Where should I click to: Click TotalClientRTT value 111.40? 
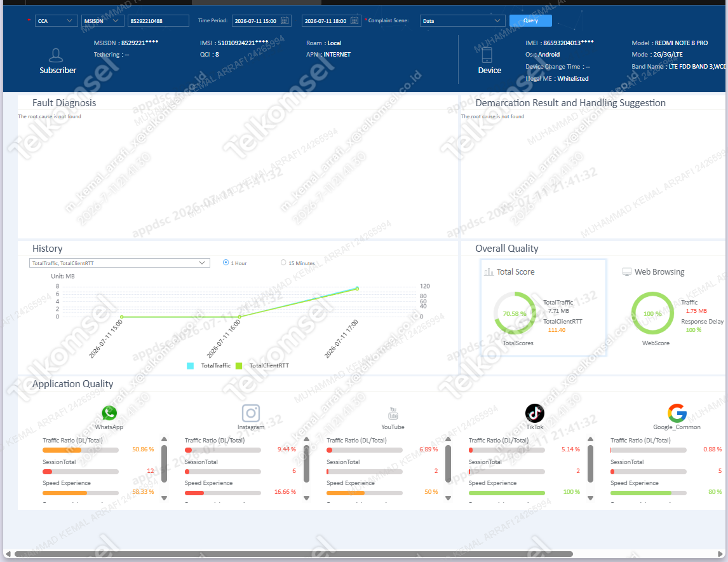pos(556,330)
